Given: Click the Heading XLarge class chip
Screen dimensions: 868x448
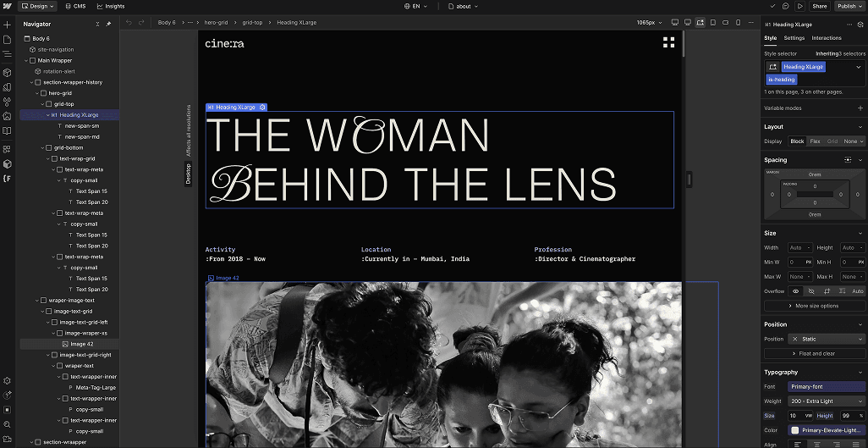Looking at the screenshot, I should [803, 67].
